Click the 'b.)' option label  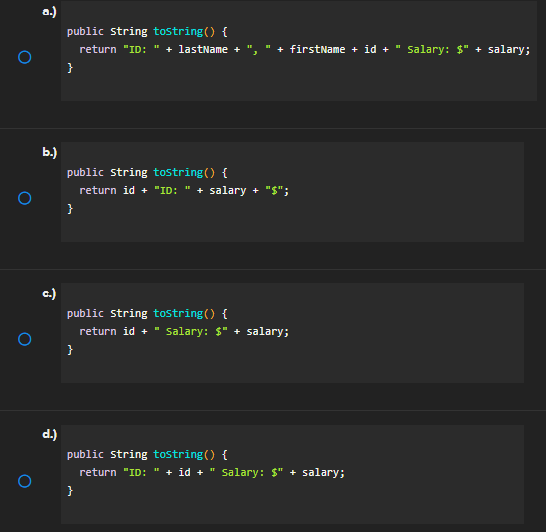click(49, 152)
